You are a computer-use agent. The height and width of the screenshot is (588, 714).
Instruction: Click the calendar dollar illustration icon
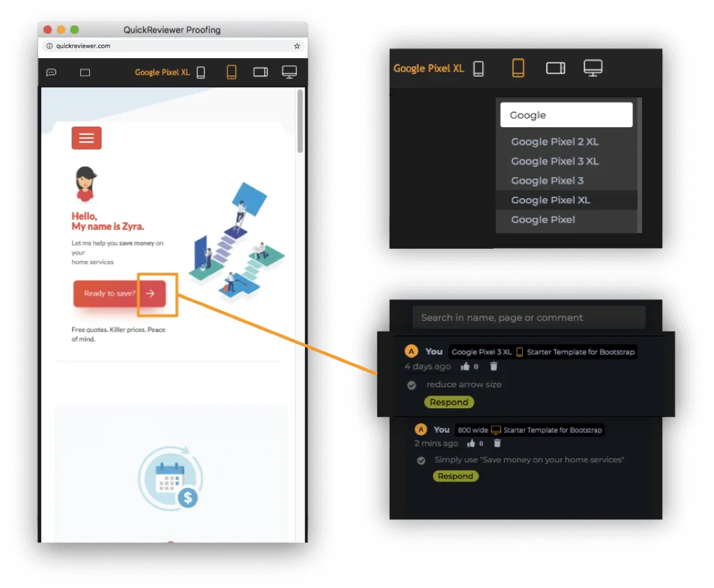170,479
